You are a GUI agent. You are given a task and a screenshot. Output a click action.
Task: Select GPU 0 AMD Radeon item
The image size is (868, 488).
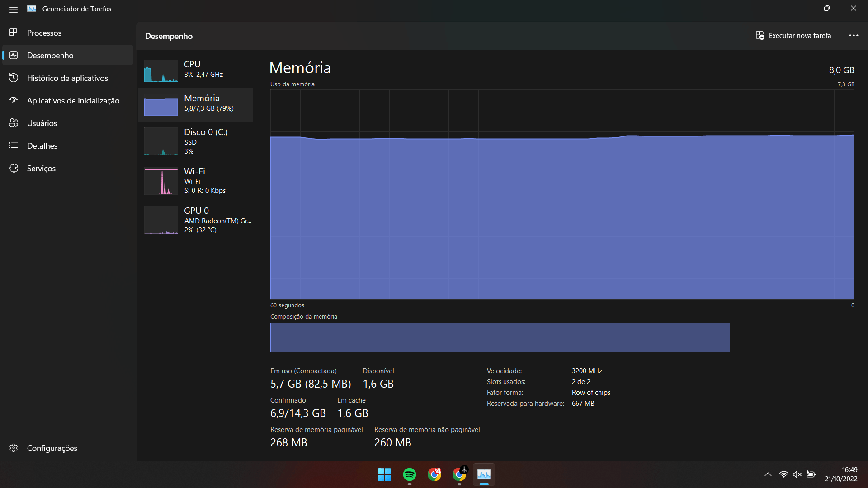[x=196, y=220]
